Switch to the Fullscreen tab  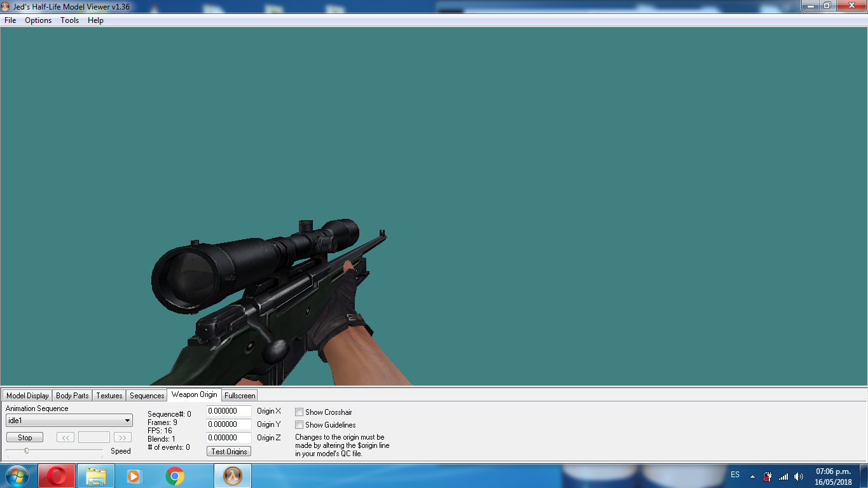coord(240,396)
